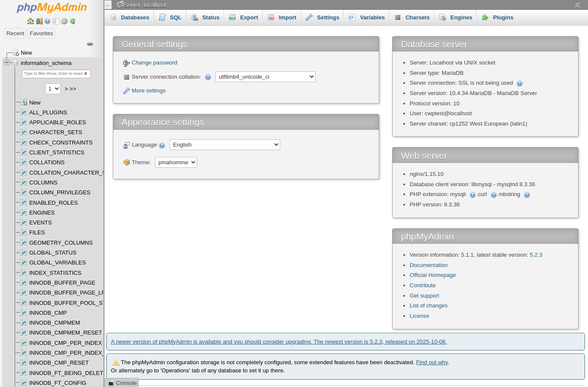
Task: Select the COLUMNS table in the tree
Action: pyautogui.click(x=43, y=183)
